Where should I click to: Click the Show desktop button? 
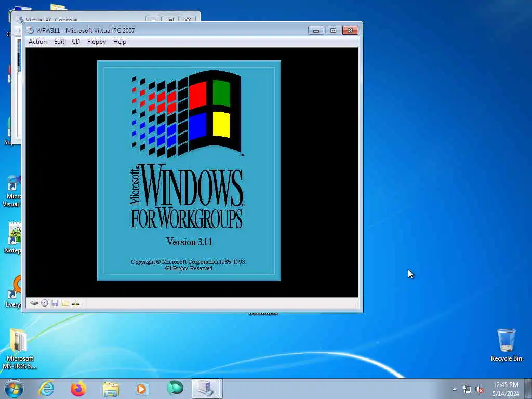click(528, 389)
